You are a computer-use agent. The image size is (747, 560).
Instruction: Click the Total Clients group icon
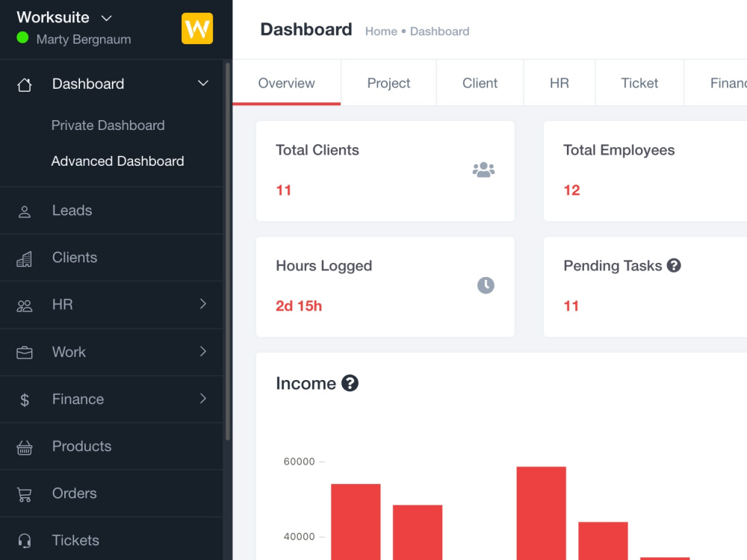[483, 169]
